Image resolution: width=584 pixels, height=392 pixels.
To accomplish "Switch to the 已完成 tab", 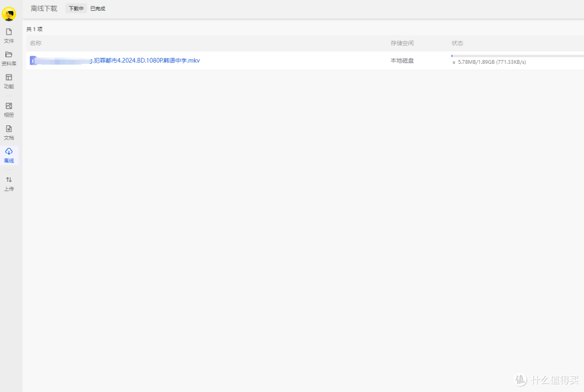I will (x=97, y=9).
